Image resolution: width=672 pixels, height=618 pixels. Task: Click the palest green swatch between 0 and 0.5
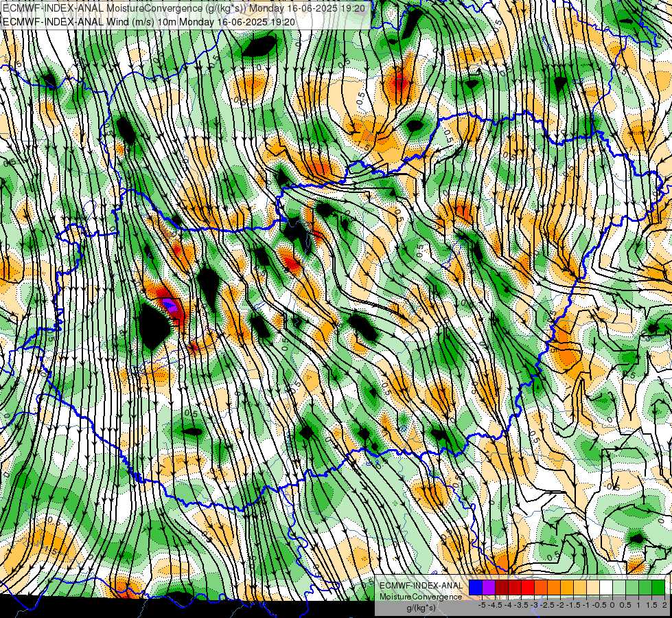pos(619,588)
